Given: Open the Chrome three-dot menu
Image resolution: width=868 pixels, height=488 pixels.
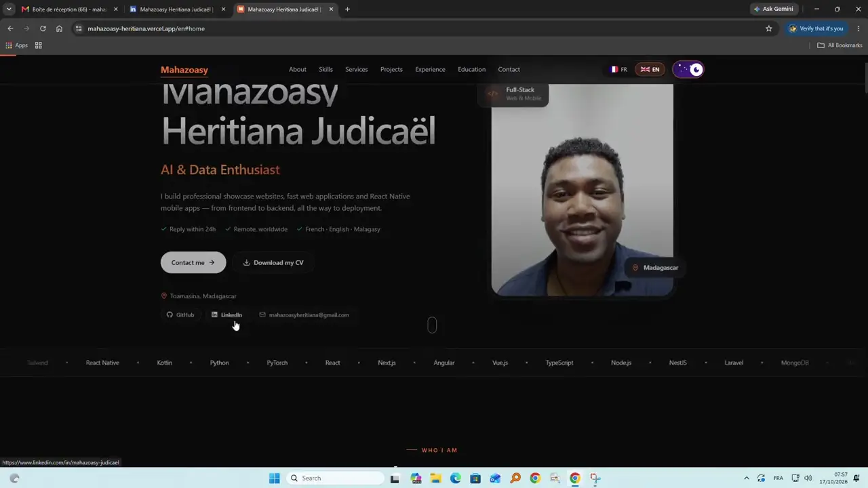Looking at the screenshot, I should pyautogui.click(x=859, y=28).
